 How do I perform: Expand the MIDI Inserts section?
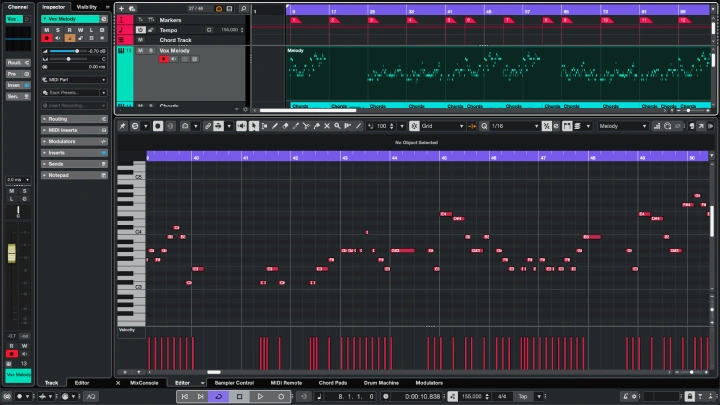click(x=74, y=130)
